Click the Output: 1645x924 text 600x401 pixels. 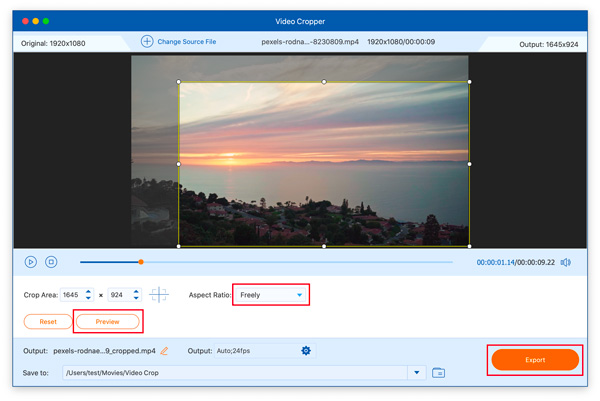(548, 44)
